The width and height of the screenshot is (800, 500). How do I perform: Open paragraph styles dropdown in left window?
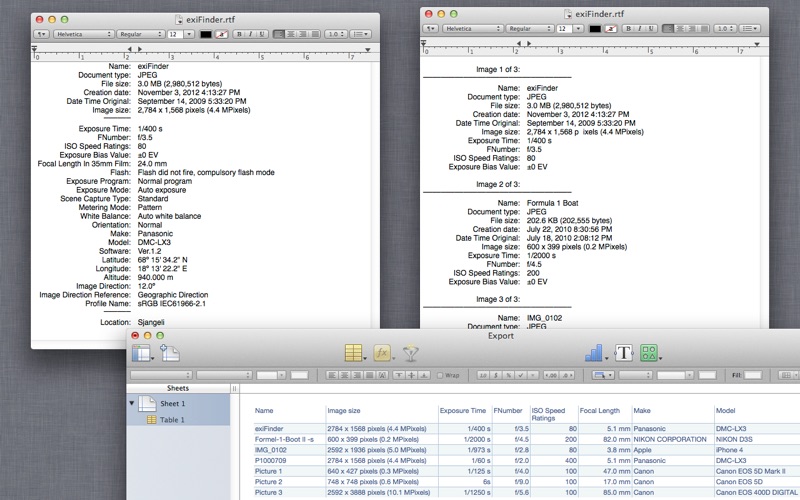[41, 34]
